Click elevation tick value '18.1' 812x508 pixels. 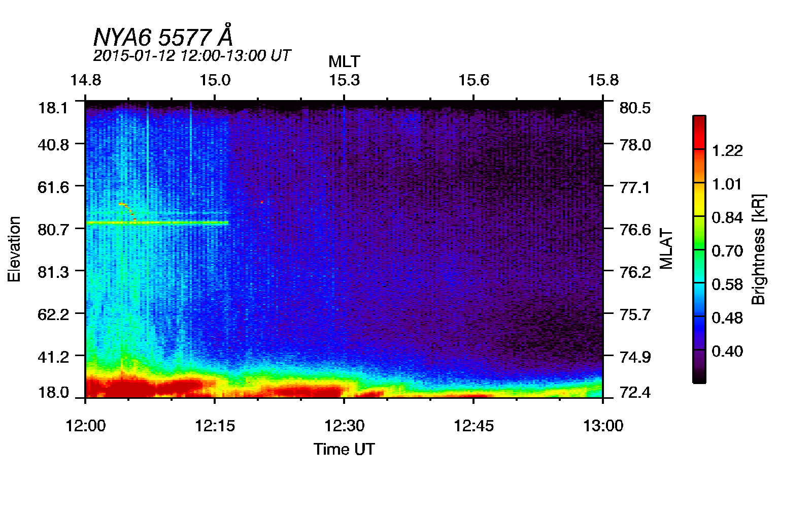(x=53, y=108)
